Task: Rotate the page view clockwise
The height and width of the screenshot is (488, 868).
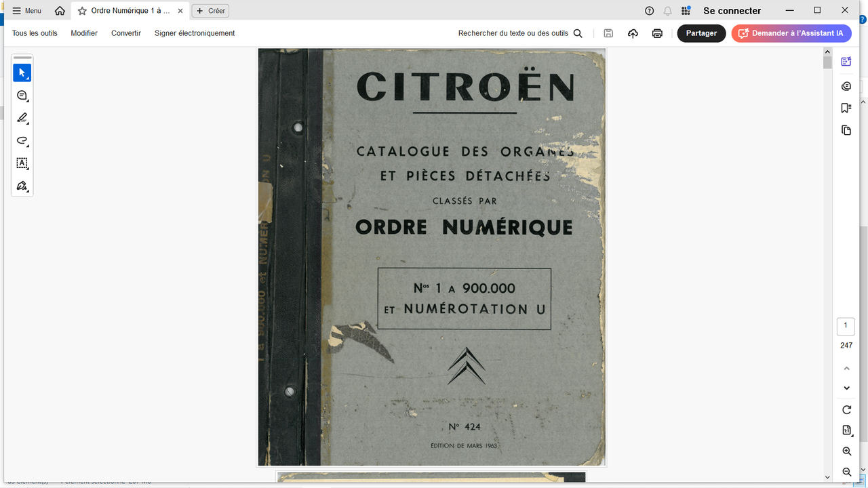Action: 846,410
